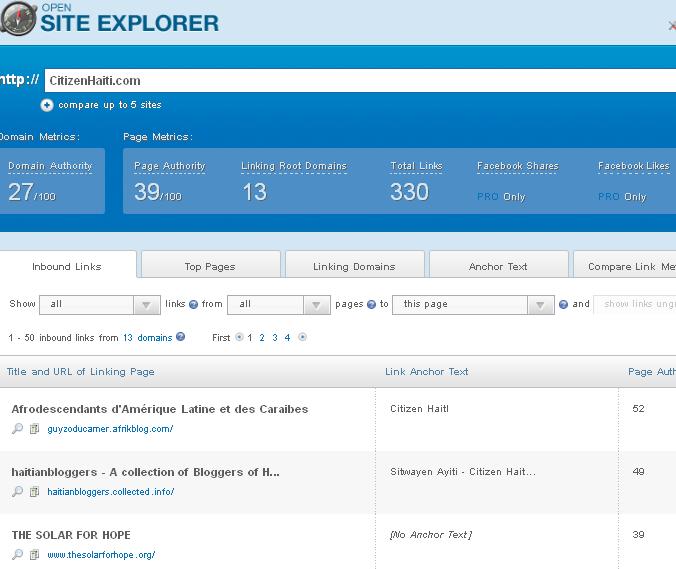Click the 'Facebook Shares' metric label
The height and width of the screenshot is (569, 676).
point(518,166)
